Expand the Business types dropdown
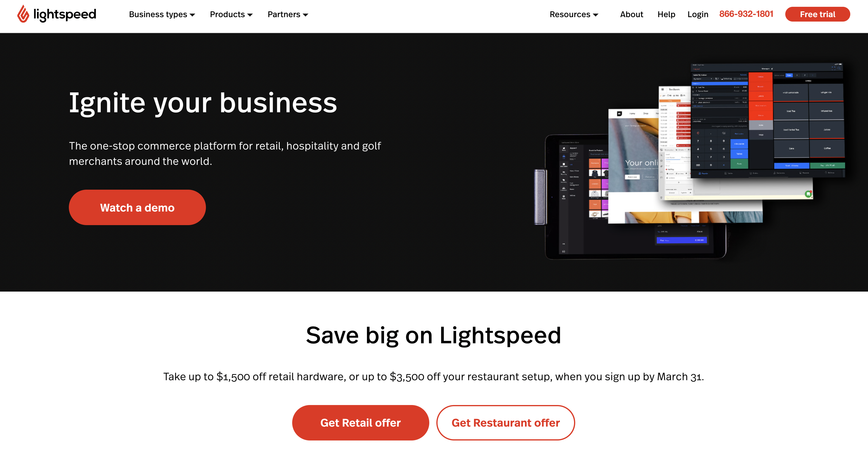 162,14
